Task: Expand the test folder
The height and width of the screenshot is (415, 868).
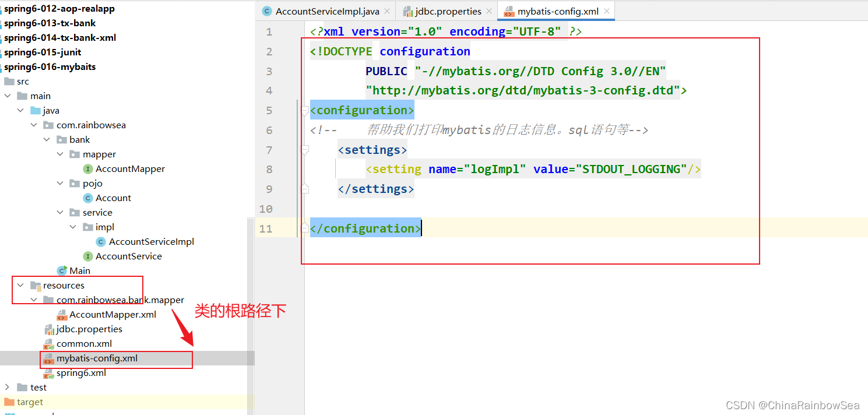Action: [7, 388]
